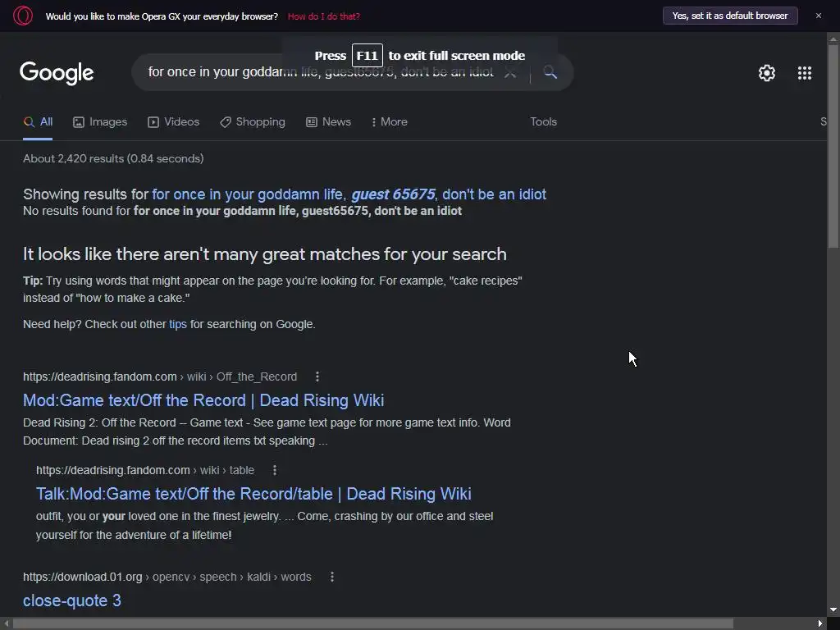Switch to the News tab
Viewport: 840px width, 630px height.
(328, 121)
